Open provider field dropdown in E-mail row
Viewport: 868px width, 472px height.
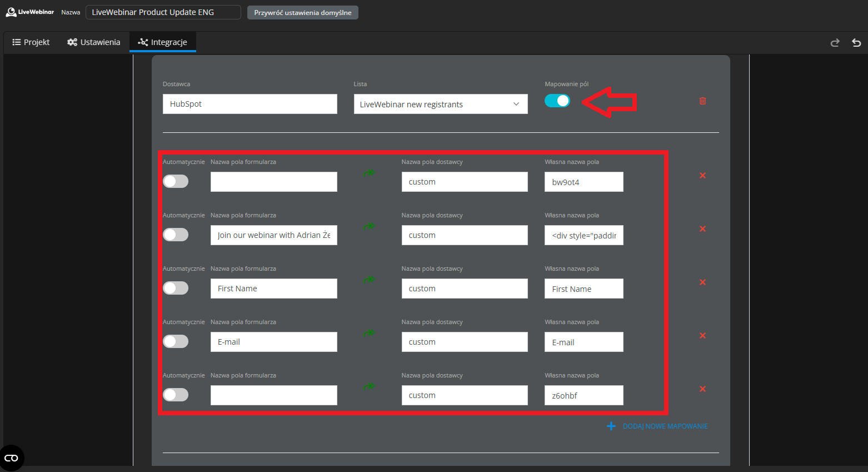click(464, 342)
